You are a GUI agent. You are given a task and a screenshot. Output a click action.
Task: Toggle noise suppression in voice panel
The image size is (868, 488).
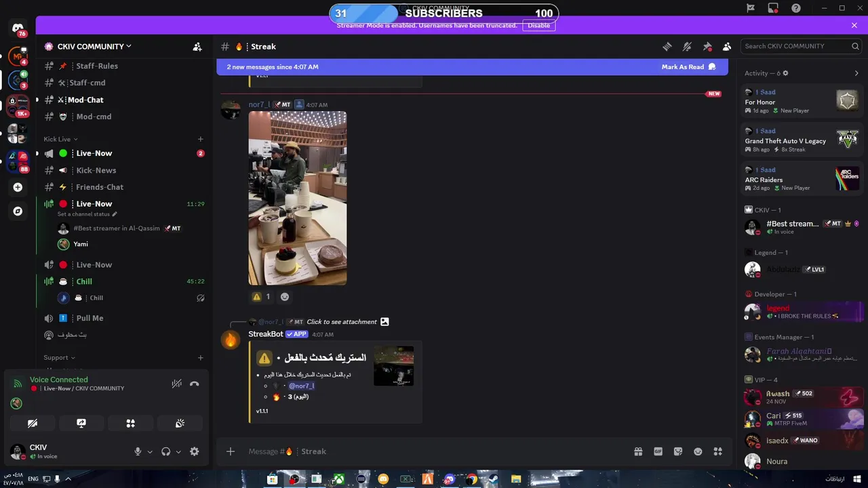pyautogui.click(x=176, y=384)
